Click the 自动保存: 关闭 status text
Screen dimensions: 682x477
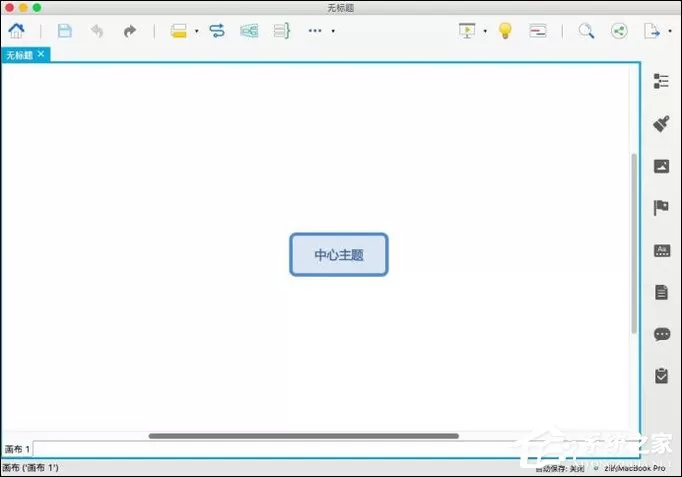pos(561,468)
